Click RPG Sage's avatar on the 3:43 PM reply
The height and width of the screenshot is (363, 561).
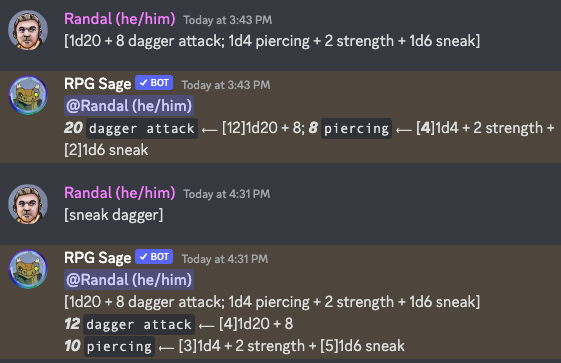(x=28, y=95)
